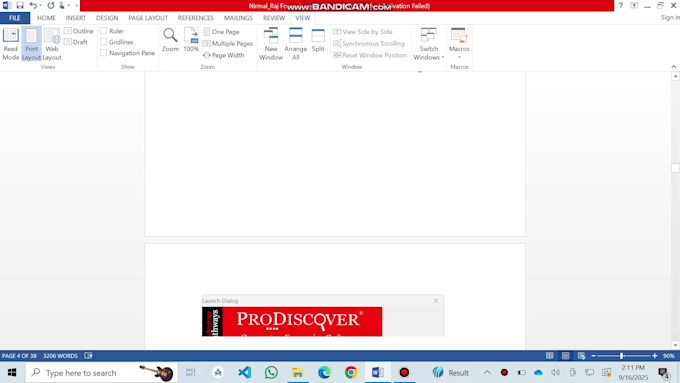The height and width of the screenshot is (383, 680).
Task: Split the document window
Action: tap(318, 40)
